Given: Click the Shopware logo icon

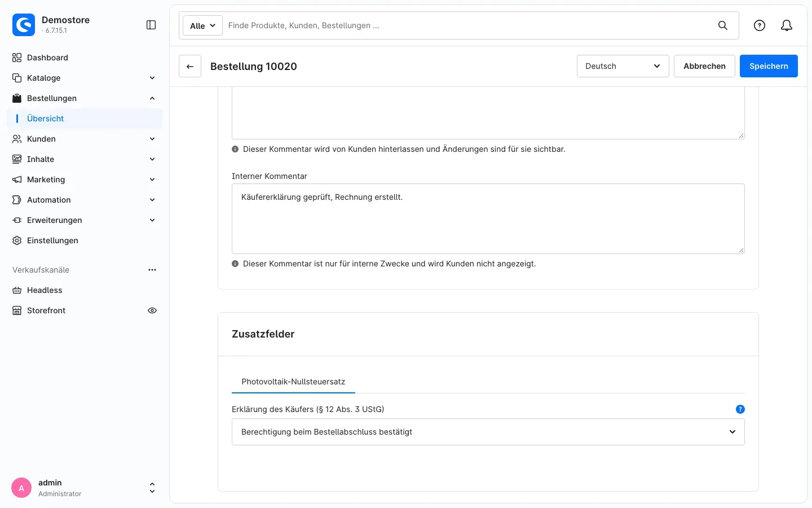Looking at the screenshot, I should tap(24, 25).
